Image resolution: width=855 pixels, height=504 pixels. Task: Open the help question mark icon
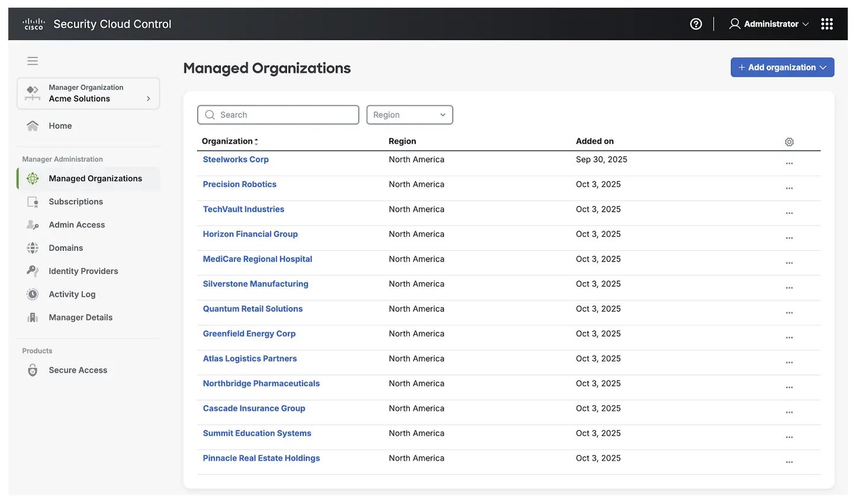click(x=696, y=24)
